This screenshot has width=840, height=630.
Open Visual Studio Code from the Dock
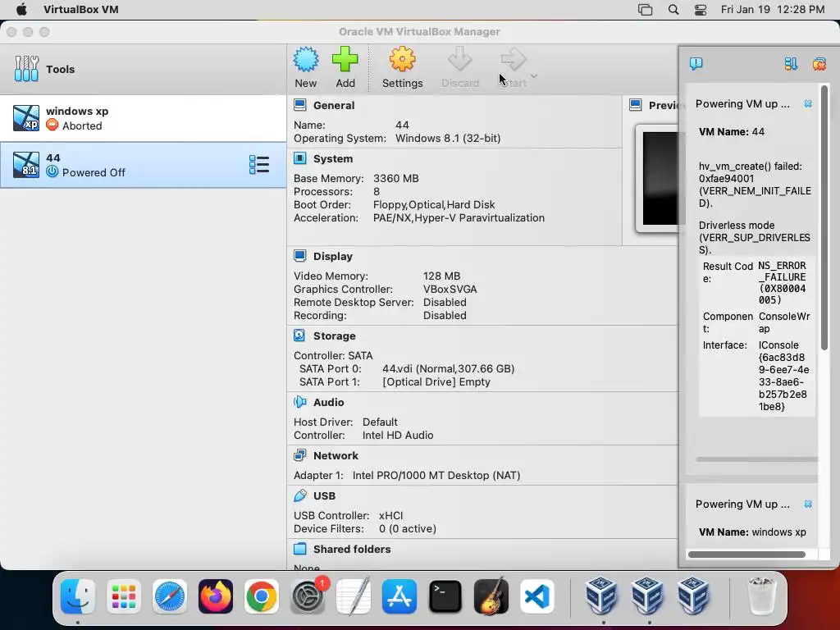click(536, 596)
